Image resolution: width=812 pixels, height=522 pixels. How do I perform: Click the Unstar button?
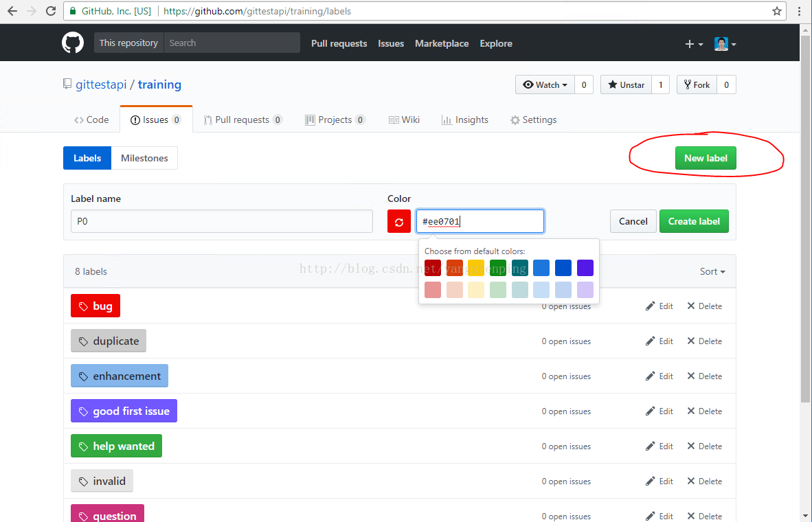[626, 84]
